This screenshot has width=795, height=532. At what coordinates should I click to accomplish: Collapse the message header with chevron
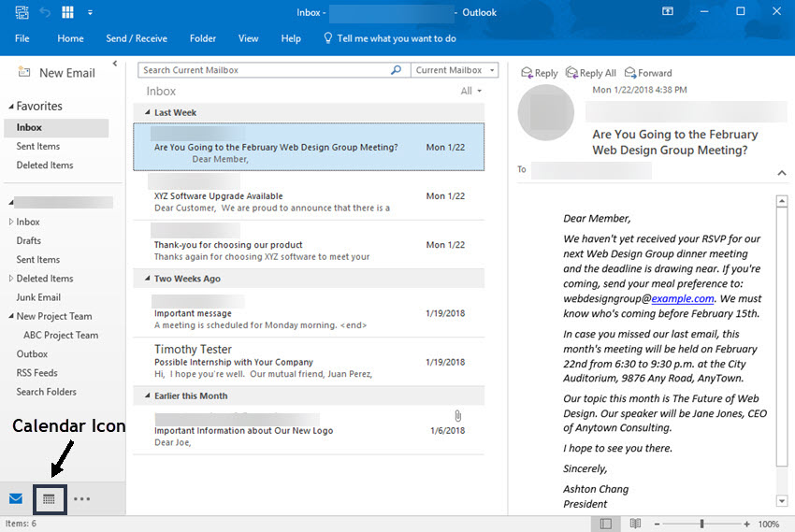pos(782,173)
